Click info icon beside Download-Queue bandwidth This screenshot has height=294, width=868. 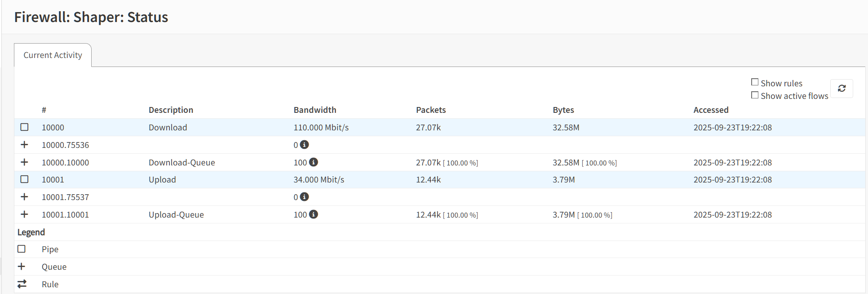(x=314, y=162)
